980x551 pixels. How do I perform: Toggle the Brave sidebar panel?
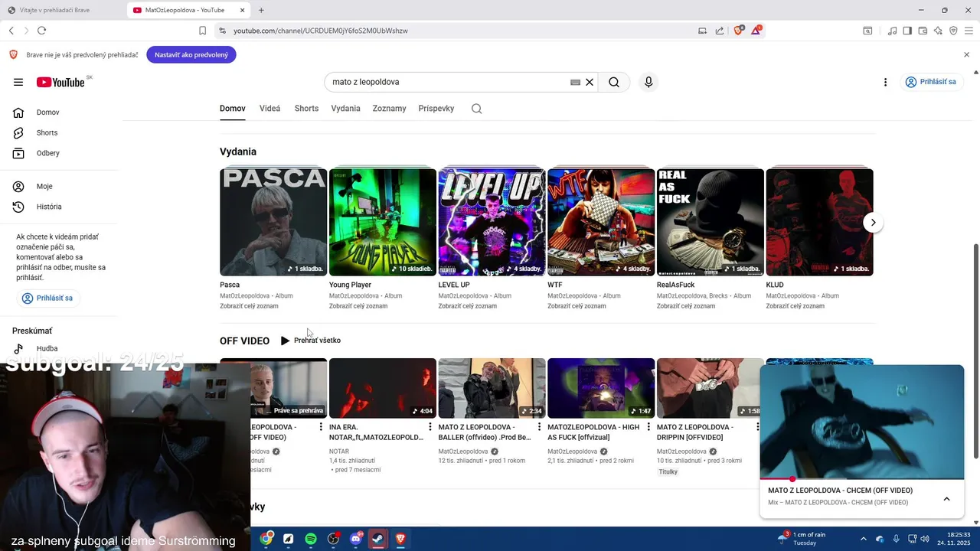coord(907,31)
